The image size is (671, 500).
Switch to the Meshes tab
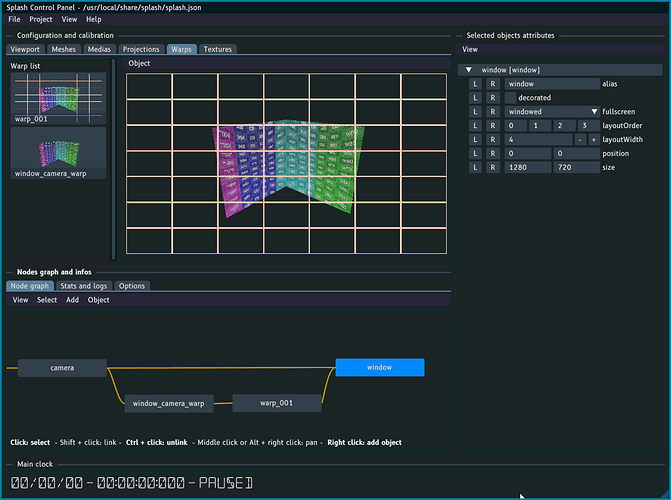pos(63,49)
